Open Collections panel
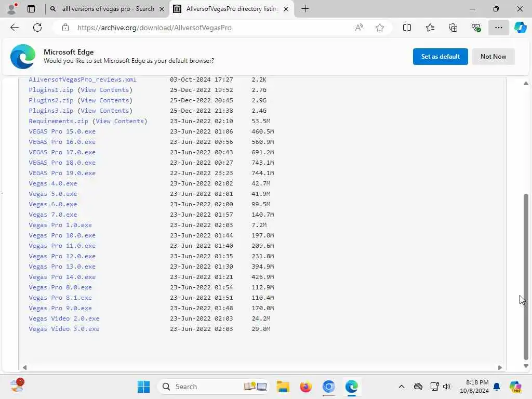The image size is (532, 399). point(453,28)
